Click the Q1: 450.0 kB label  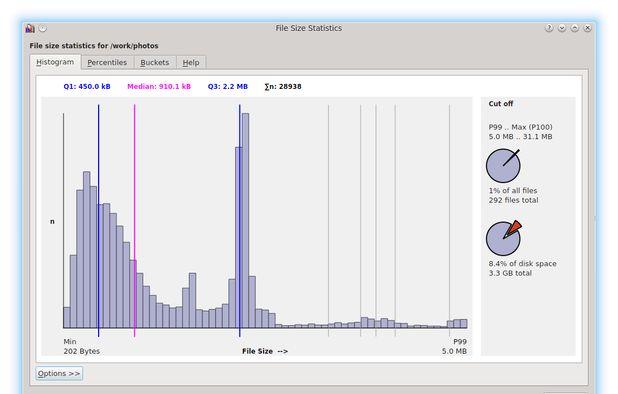click(87, 86)
